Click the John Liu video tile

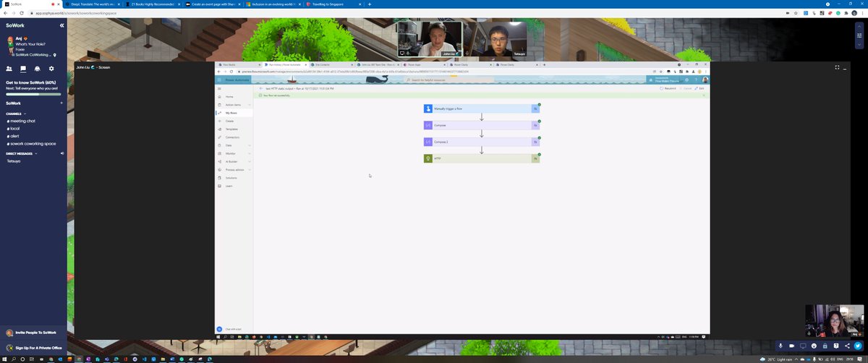(430, 39)
